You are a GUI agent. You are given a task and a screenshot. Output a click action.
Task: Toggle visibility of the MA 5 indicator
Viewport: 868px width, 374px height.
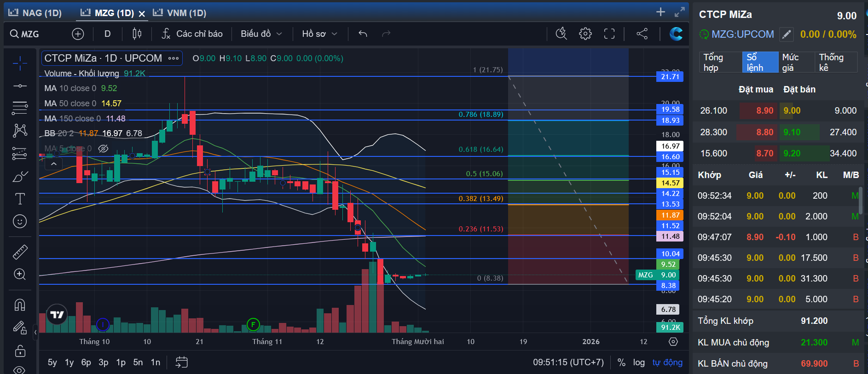pyautogui.click(x=103, y=149)
